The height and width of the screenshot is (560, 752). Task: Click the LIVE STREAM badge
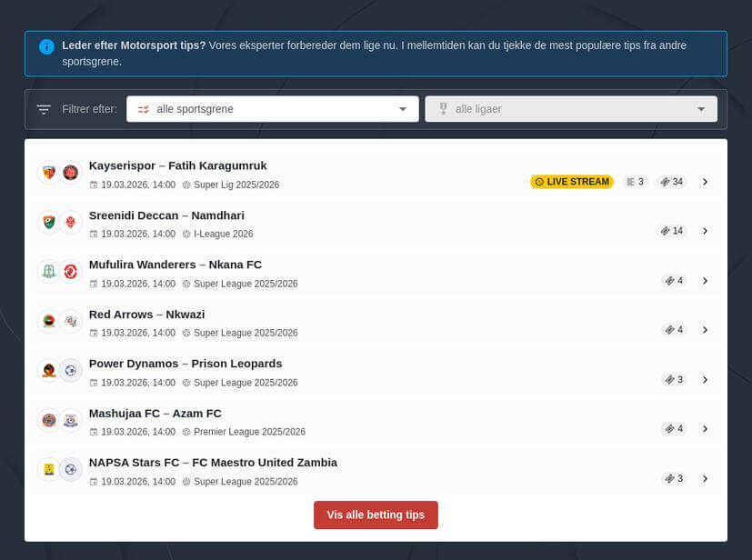pyautogui.click(x=572, y=182)
